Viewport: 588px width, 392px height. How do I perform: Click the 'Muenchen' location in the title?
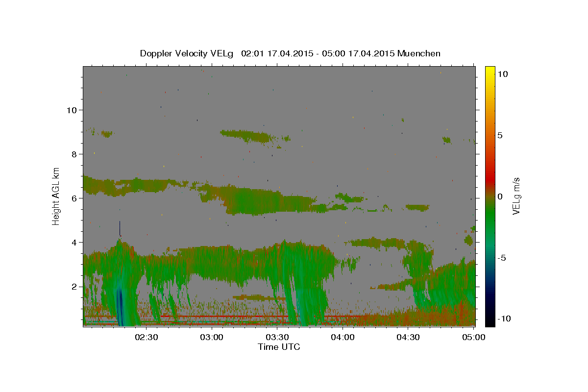point(419,53)
